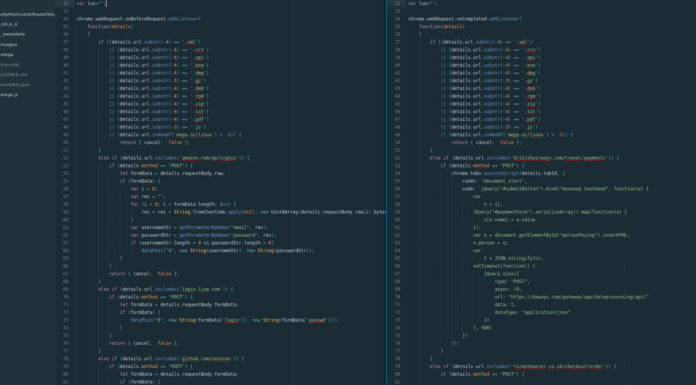Click '.rpm' string in right pane
Image resolution: width=696 pixels, height=385 pixels.
tap(531, 96)
